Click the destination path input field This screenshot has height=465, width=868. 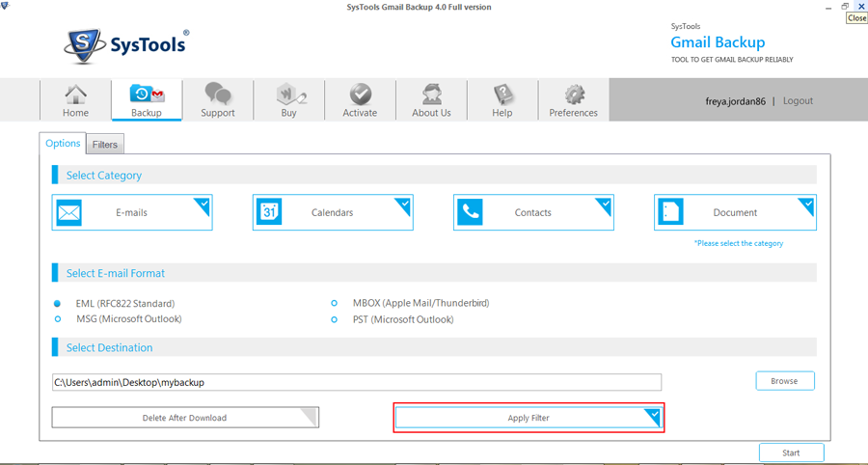357,382
